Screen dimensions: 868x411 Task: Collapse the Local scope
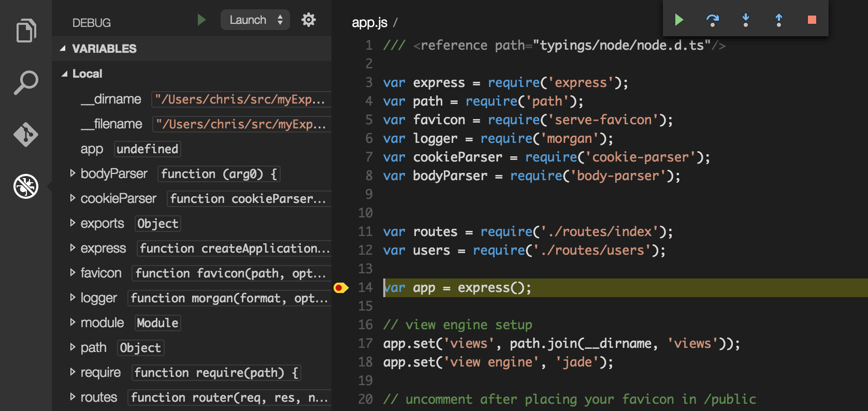(x=65, y=74)
